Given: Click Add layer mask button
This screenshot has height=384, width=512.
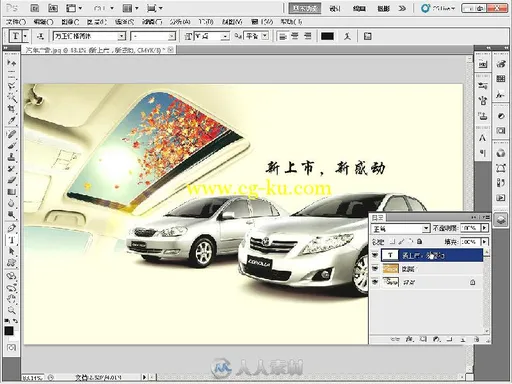Looking at the screenshot, I should [423, 339].
